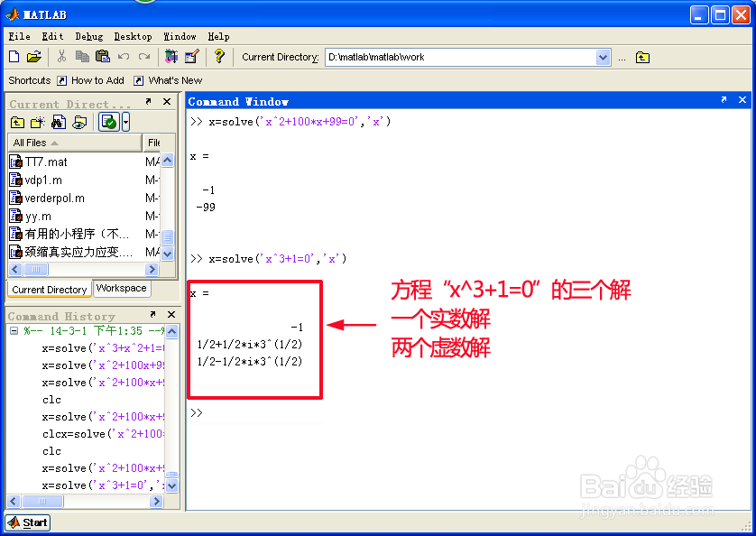Open the Debug menu

(89, 36)
